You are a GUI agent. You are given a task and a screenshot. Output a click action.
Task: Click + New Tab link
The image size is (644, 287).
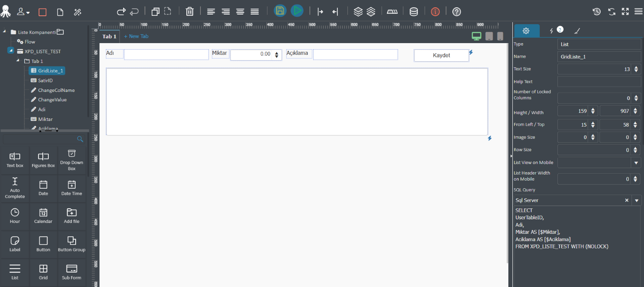click(x=136, y=36)
